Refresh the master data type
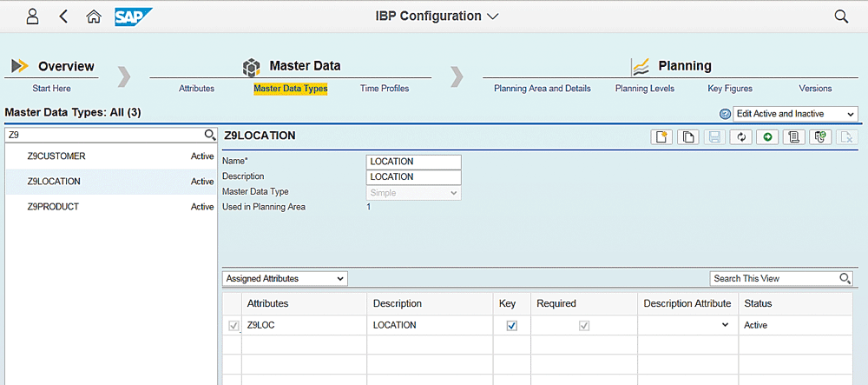 pyautogui.click(x=740, y=136)
